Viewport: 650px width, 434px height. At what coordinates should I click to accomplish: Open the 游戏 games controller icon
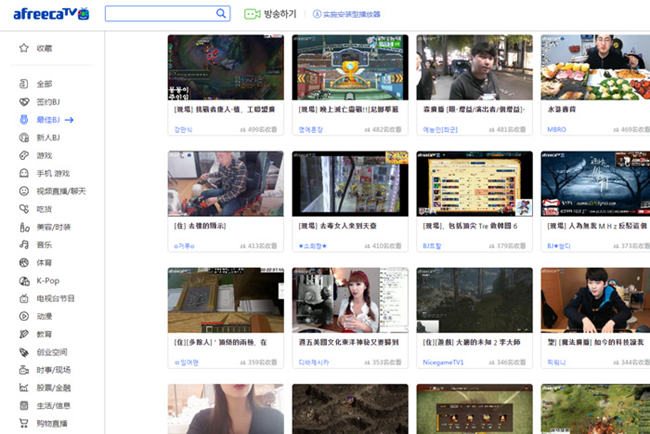tap(24, 155)
